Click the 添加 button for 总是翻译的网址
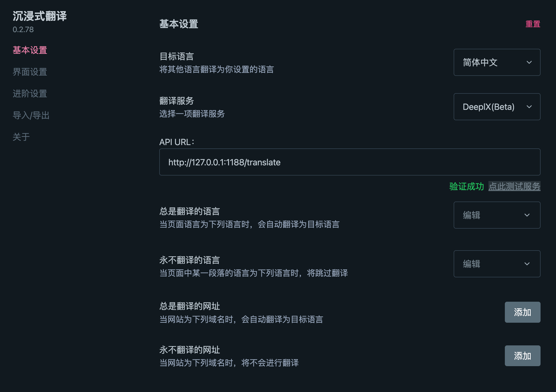556x392 pixels. 522,312
